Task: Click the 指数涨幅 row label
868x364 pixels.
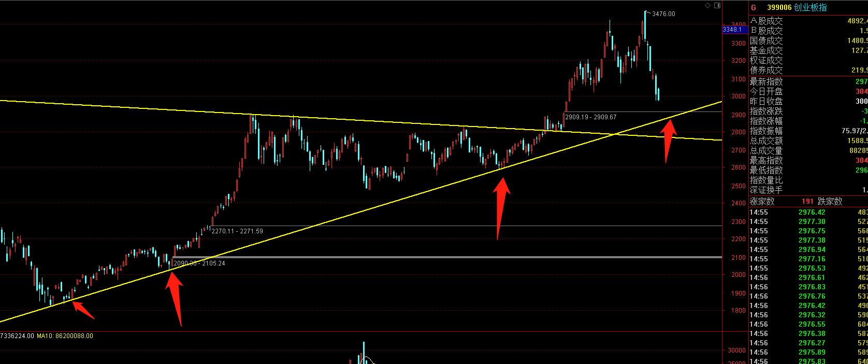Action: 766,121
